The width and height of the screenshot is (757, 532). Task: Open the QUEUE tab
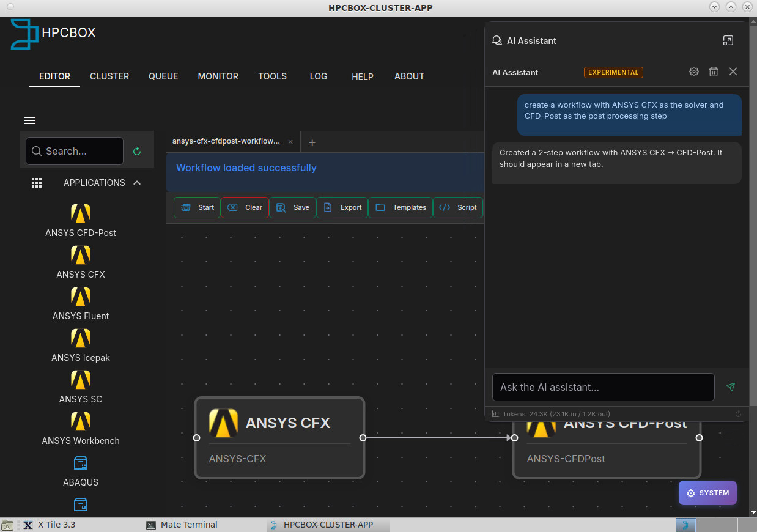tap(163, 76)
